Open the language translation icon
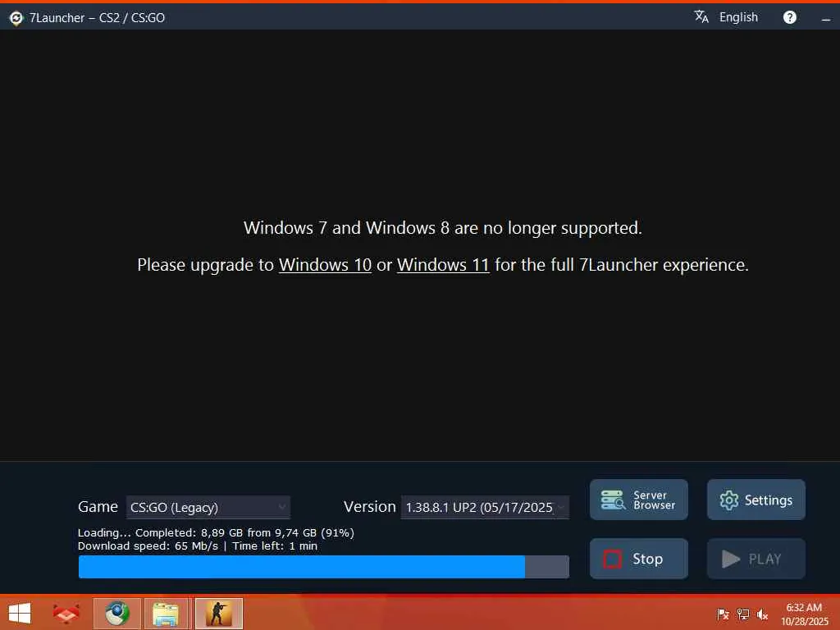The image size is (840, 630). [701, 17]
